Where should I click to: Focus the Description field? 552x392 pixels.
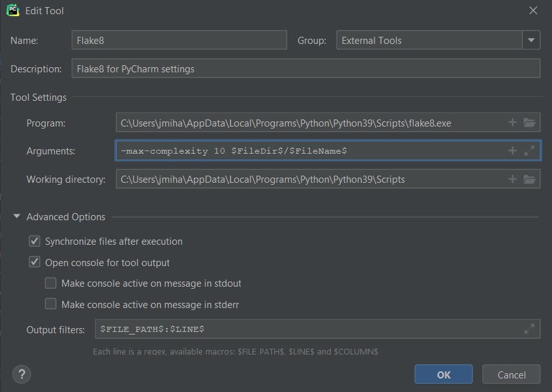306,68
